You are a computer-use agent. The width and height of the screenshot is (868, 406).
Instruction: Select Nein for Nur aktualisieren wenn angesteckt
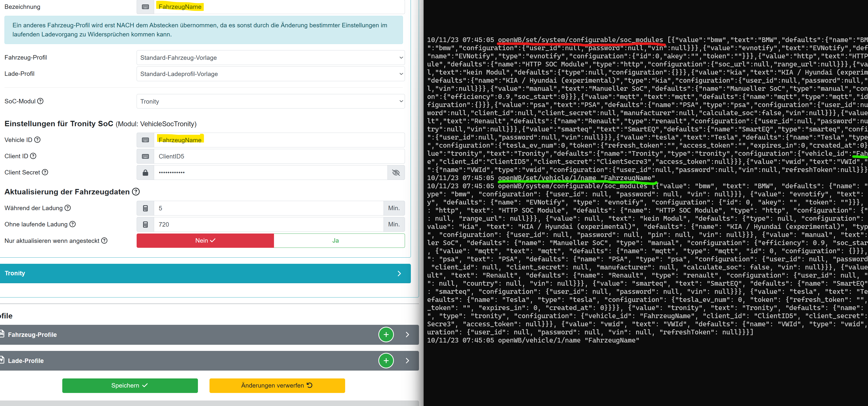click(205, 241)
